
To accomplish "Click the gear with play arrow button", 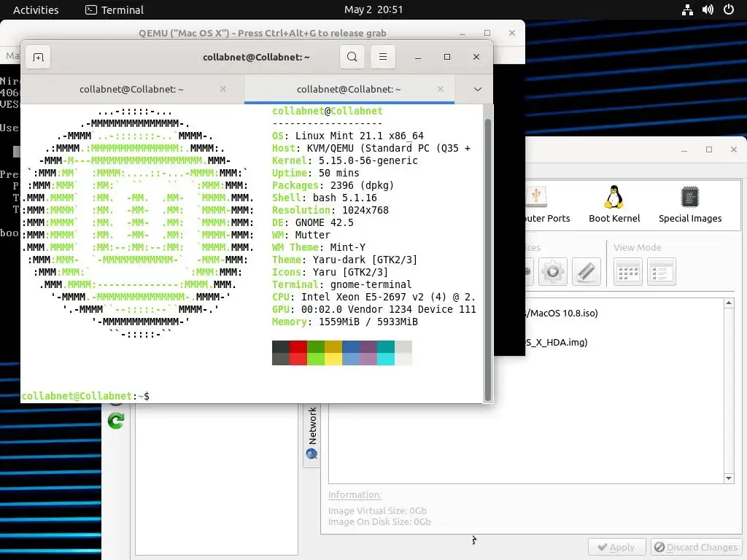I will 553,272.
